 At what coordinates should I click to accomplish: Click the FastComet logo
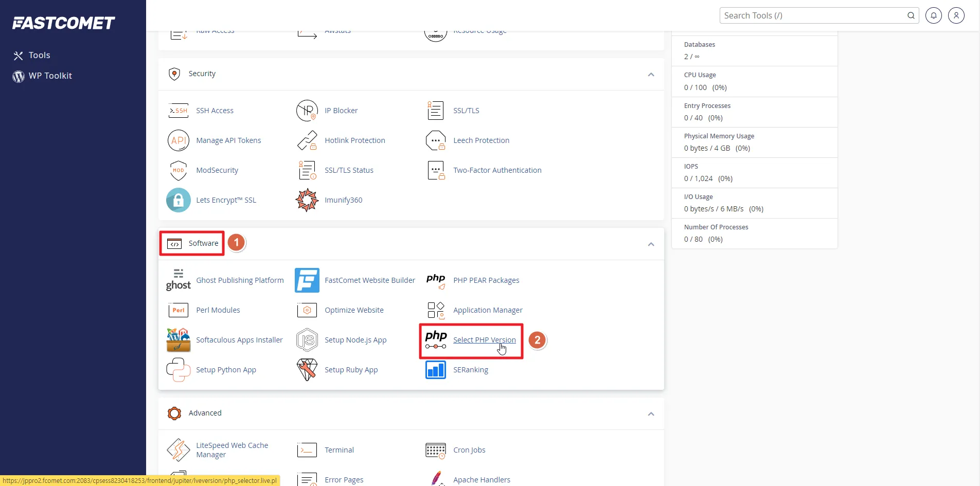[x=63, y=23]
